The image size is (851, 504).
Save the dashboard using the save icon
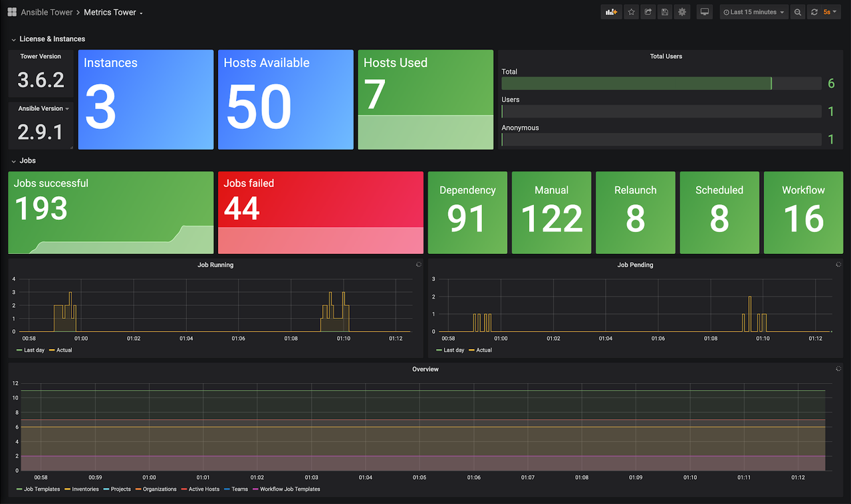click(x=664, y=11)
